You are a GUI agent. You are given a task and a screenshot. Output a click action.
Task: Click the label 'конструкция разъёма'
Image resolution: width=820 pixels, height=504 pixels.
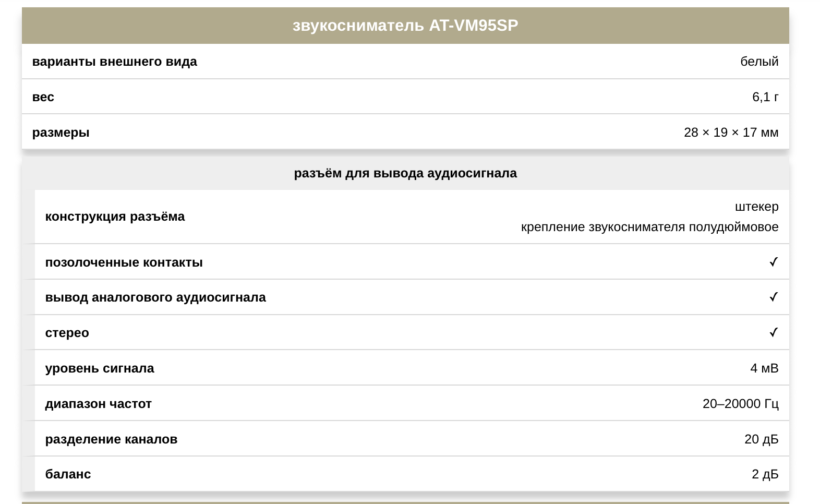click(115, 217)
